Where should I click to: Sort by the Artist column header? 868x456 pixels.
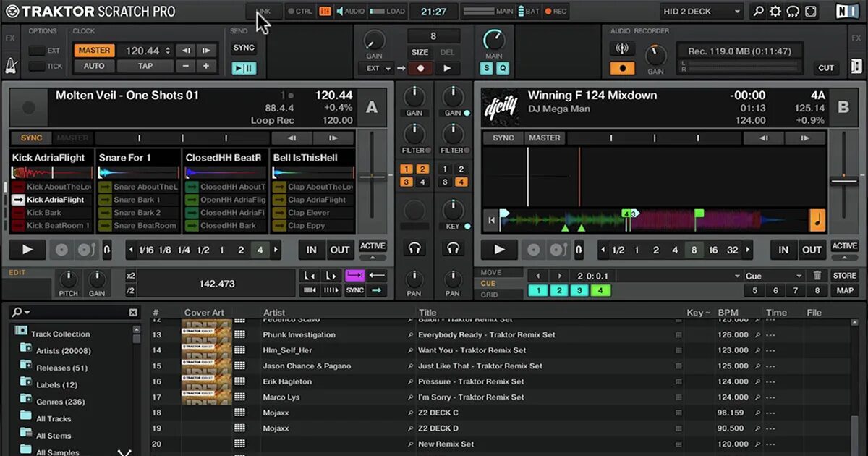pyautogui.click(x=274, y=313)
